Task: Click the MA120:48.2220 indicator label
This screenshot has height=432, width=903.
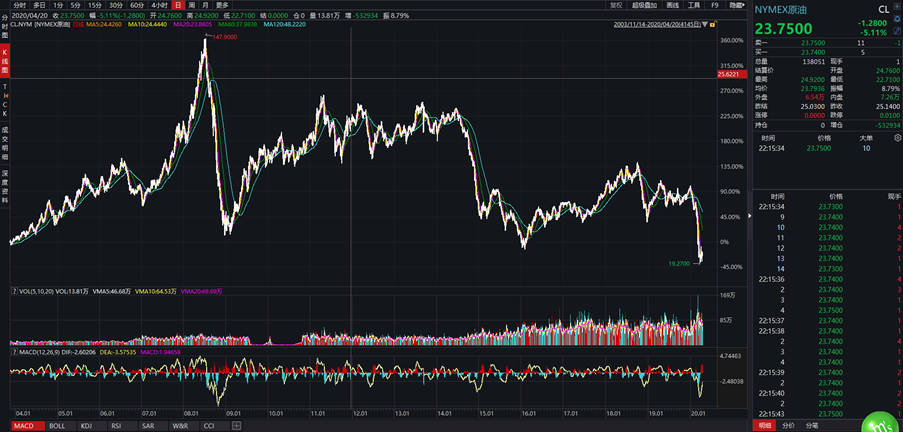Action: pos(284,25)
